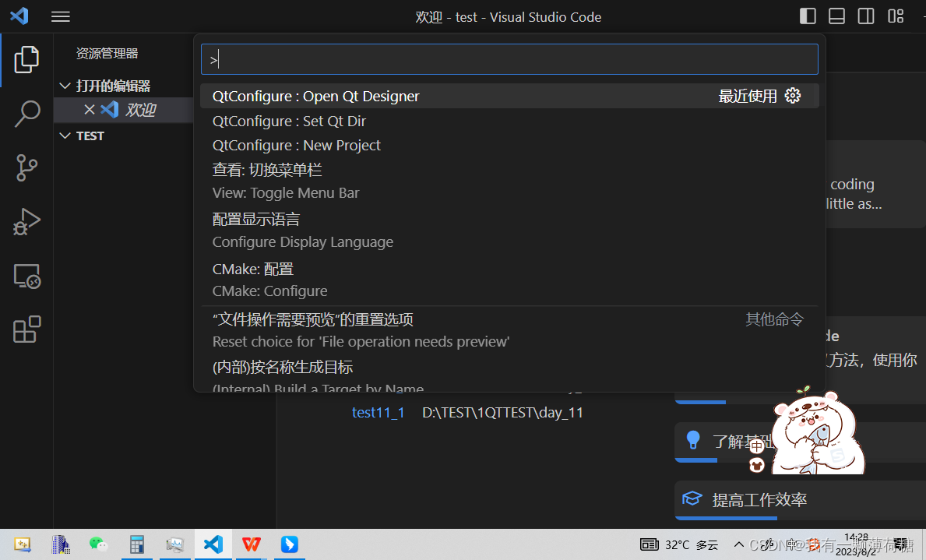Image resolution: width=926 pixels, height=560 pixels.
Task: Run 查看: 切换菜单栏 command
Action: (509, 181)
